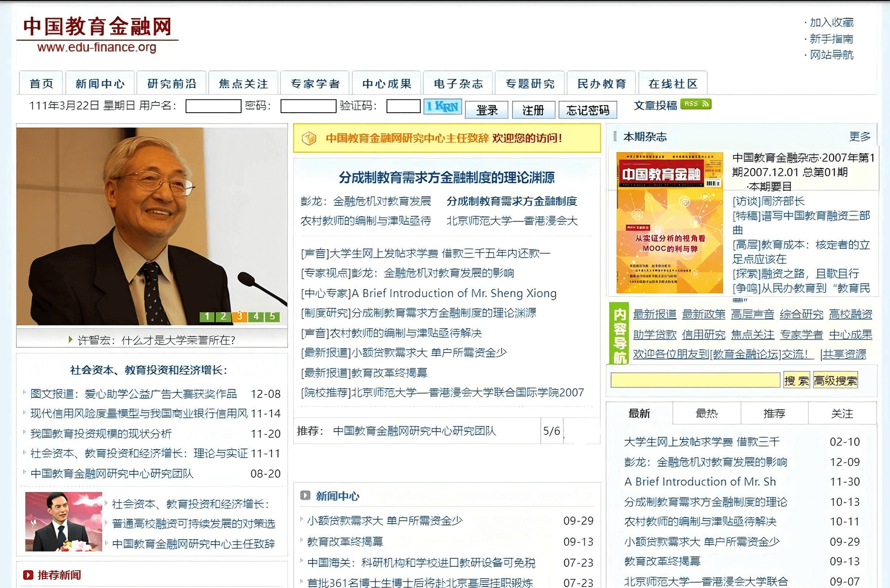Open 彭龙：金融危机对教育发展的影响 dated 12-09
Image resolution: width=890 pixels, height=588 pixels.
tap(706, 462)
